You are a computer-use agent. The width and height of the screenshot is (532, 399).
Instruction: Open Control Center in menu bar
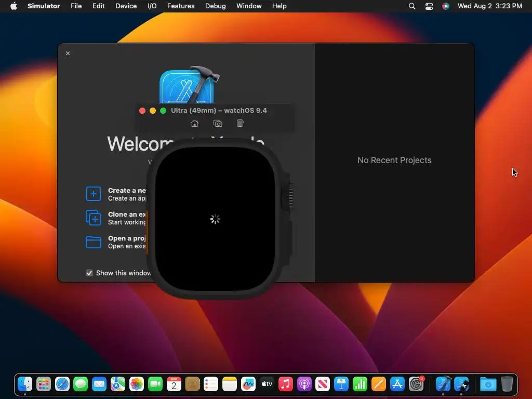[x=429, y=6]
